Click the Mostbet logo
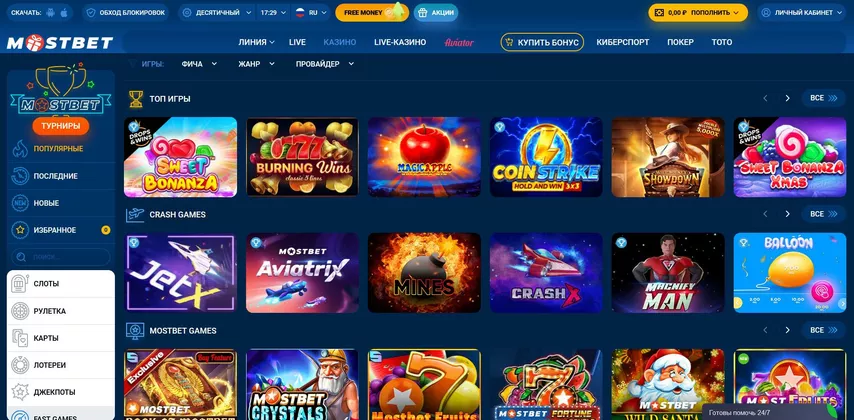The image size is (854, 420). coord(60,42)
